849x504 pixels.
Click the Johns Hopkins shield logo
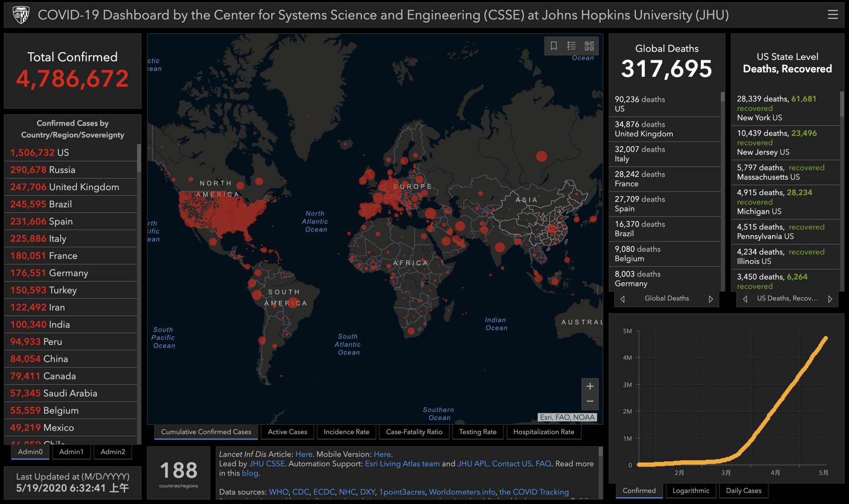coord(21,15)
